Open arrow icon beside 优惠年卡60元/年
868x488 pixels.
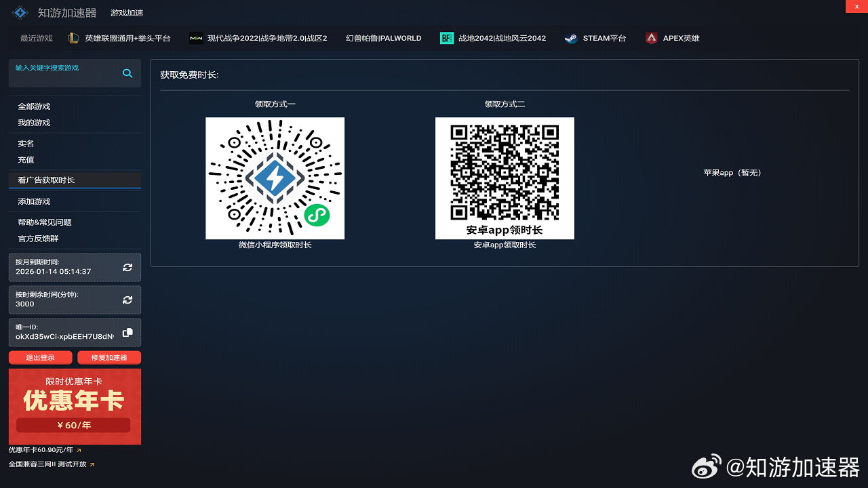(79, 450)
